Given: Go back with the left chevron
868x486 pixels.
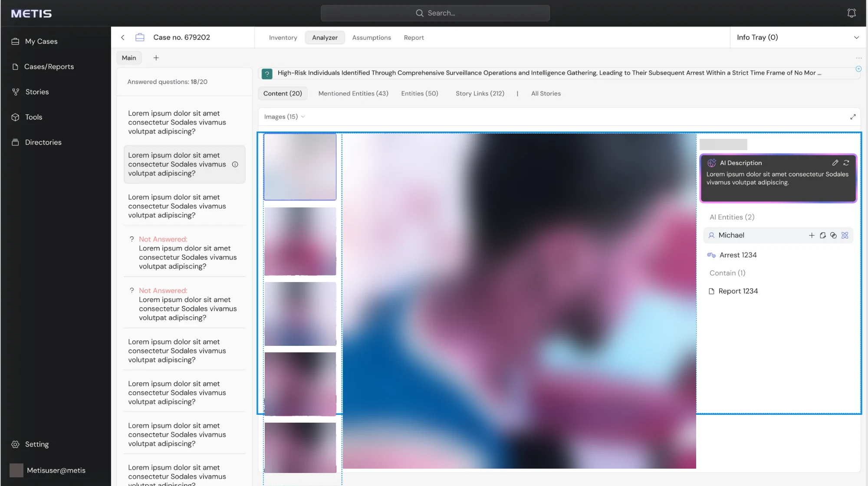Looking at the screenshot, I should click(x=123, y=37).
